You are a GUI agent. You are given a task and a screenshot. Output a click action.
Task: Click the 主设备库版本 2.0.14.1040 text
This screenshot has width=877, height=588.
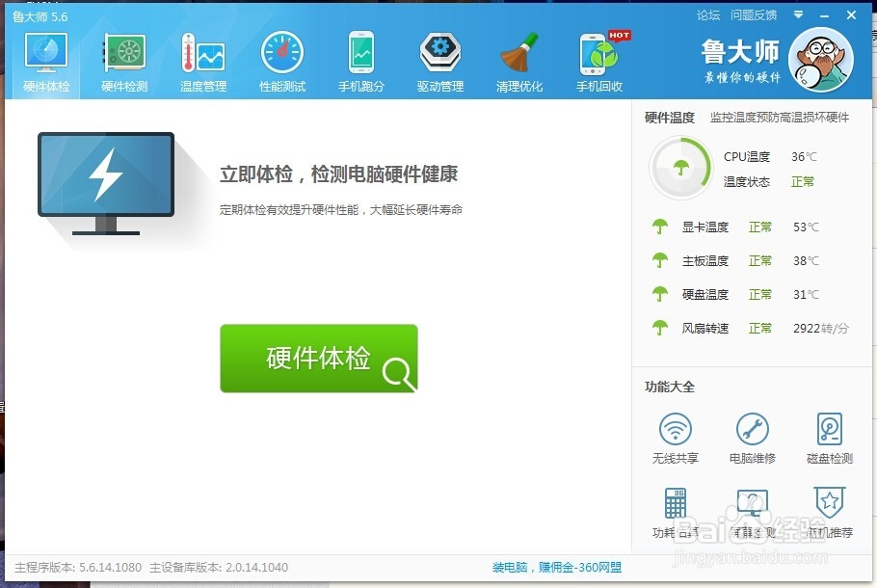pyautogui.click(x=219, y=568)
